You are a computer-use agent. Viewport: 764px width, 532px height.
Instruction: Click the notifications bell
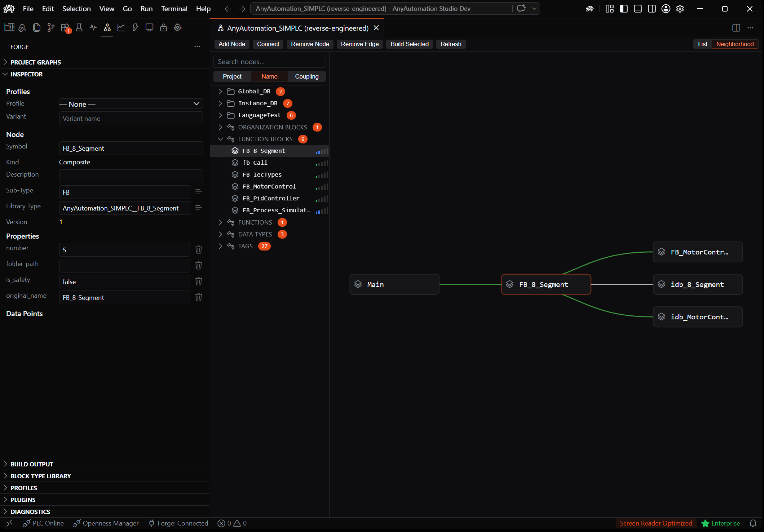[753, 523]
